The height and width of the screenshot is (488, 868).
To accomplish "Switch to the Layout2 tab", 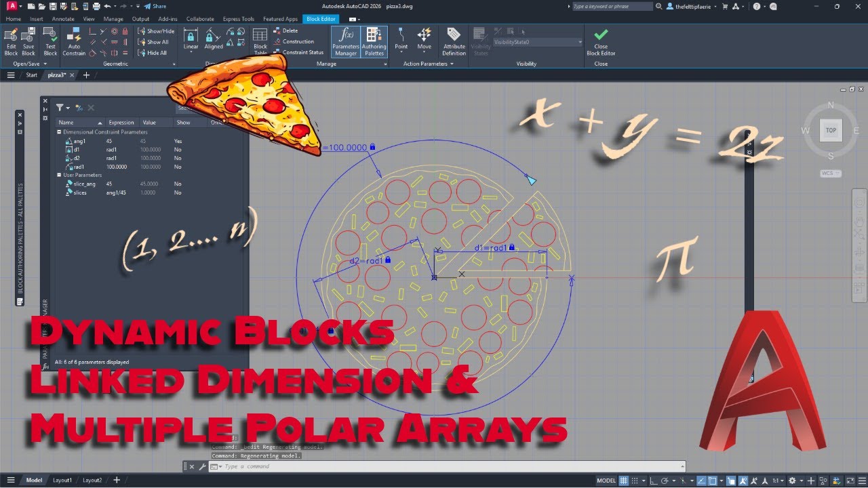I will [92, 480].
